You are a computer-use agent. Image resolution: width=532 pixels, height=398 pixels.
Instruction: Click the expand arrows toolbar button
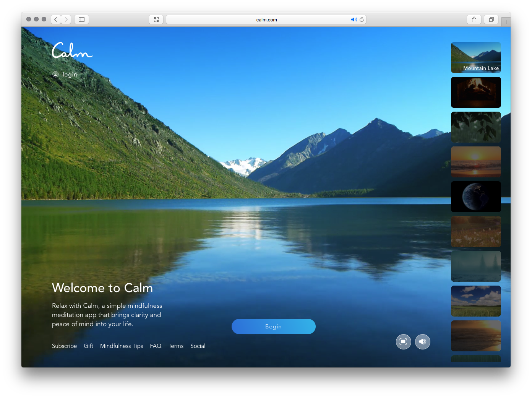point(156,19)
